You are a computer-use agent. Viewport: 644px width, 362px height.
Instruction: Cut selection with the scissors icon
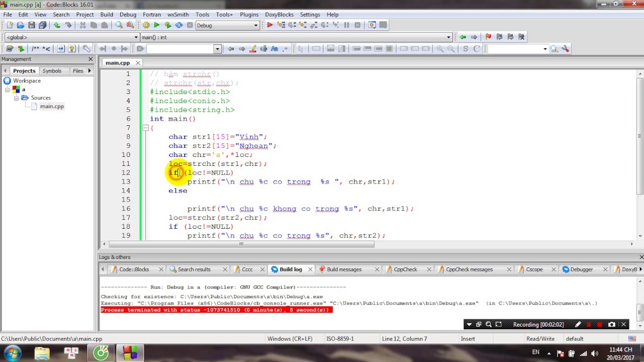pyautogui.click(x=83, y=25)
